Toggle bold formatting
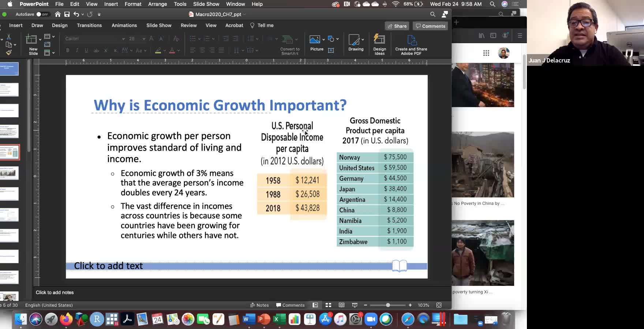644x329 pixels. [68, 50]
